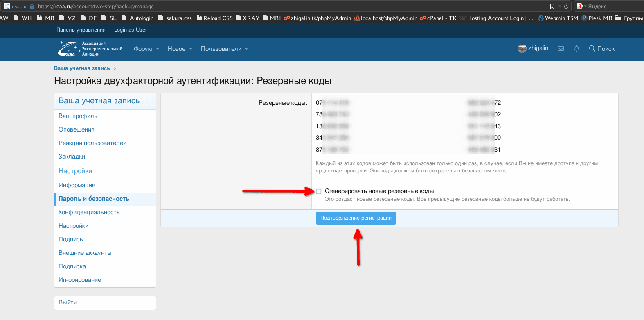Image resolution: width=644 pixels, height=320 pixels.
Task: Open the XRAY bookmark
Action: click(x=248, y=18)
